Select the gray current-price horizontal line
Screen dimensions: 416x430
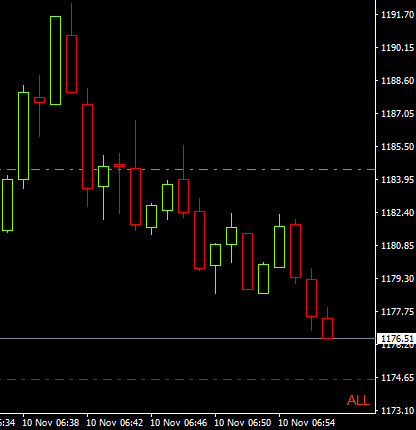(188, 338)
